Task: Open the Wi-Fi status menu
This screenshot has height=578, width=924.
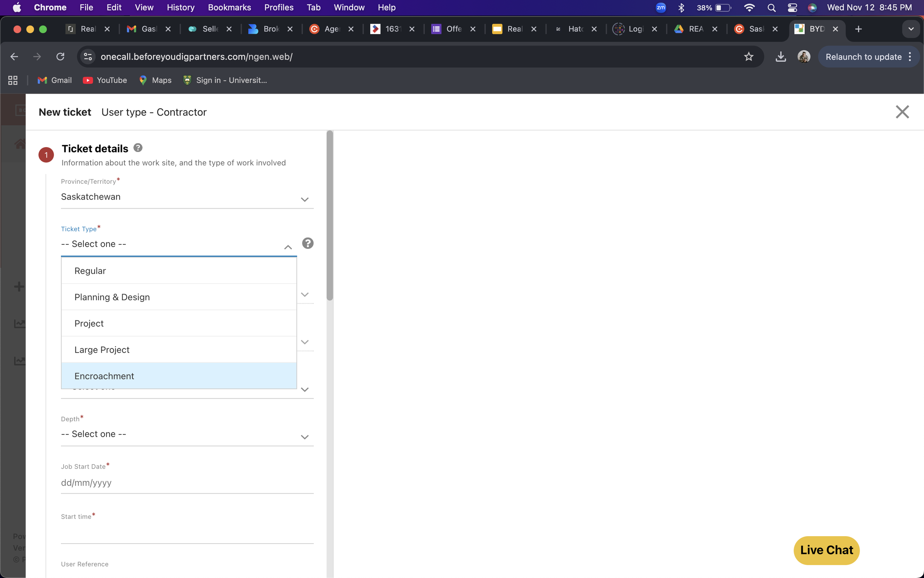Action: pos(749,8)
